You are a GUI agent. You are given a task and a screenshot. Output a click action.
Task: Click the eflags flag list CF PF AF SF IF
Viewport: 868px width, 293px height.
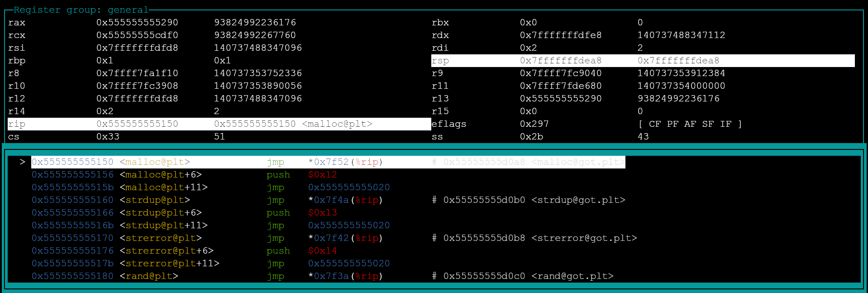[x=690, y=124]
